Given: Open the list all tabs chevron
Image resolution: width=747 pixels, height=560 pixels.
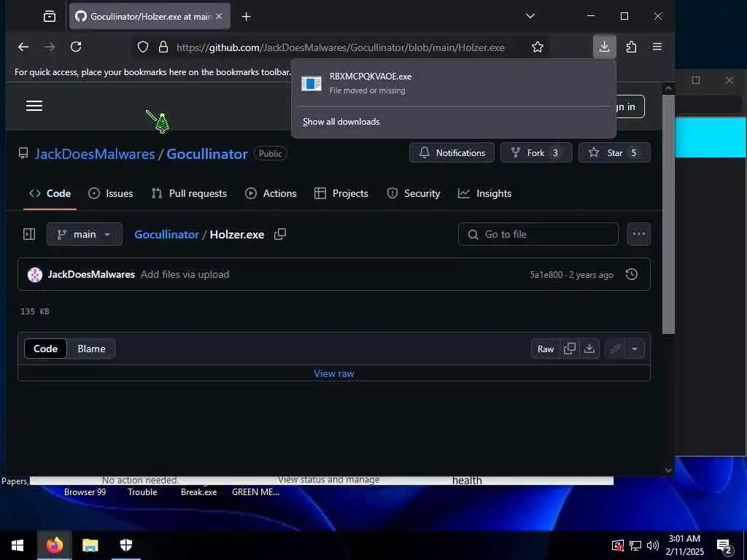Looking at the screenshot, I should [530, 16].
